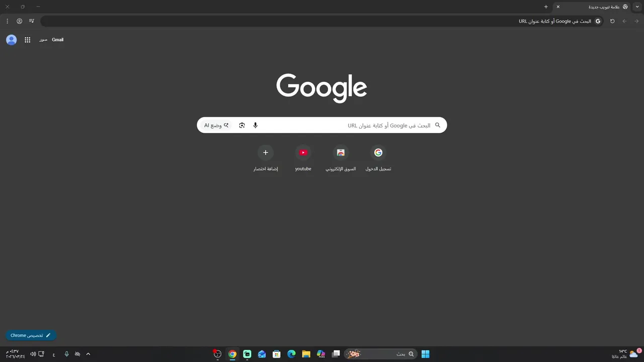Open File Explorer from taskbar
Image resolution: width=644 pixels, height=362 pixels.
tap(306, 354)
